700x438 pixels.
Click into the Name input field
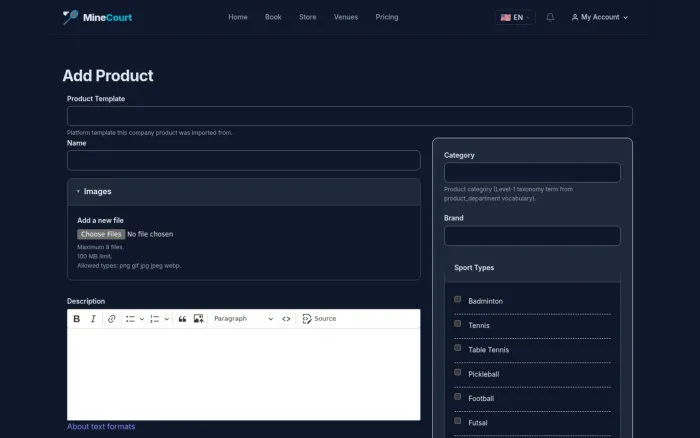(x=244, y=160)
